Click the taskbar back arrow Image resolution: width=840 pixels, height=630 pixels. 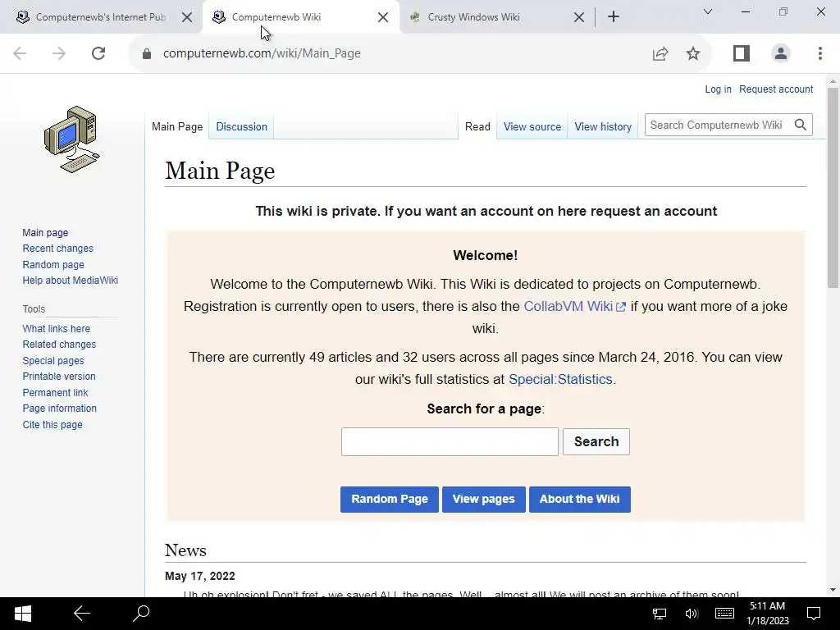[x=82, y=614]
